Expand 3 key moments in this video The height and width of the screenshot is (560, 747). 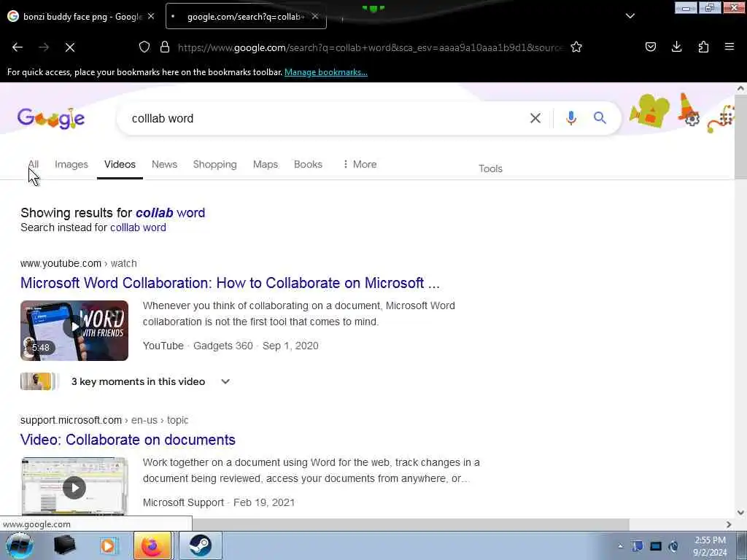tap(226, 381)
